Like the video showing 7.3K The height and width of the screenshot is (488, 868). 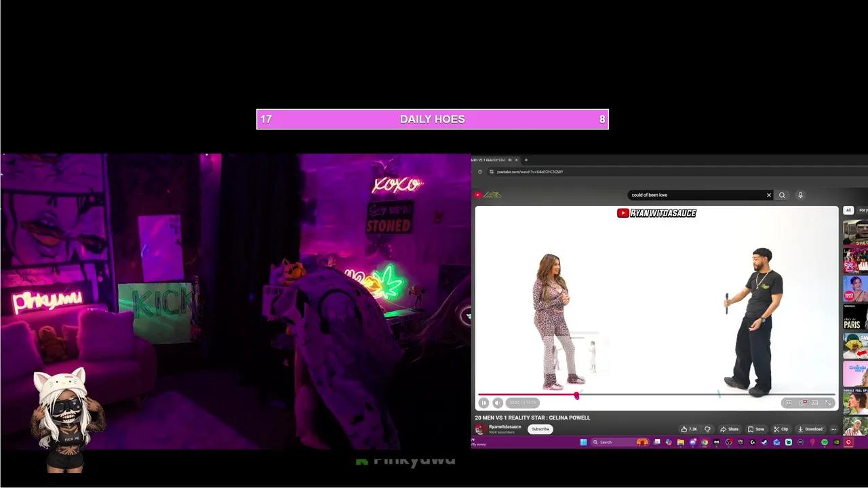point(689,429)
